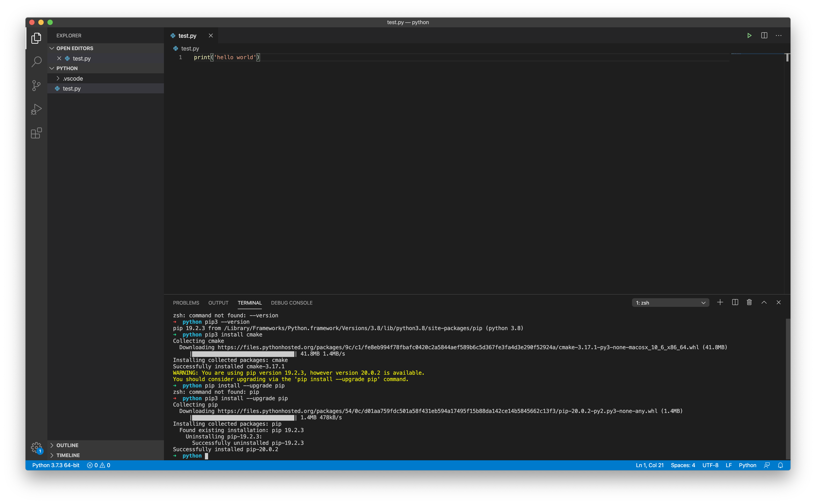Click inside the code line print('hello world')
This screenshot has width=816, height=504.
click(x=227, y=57)
